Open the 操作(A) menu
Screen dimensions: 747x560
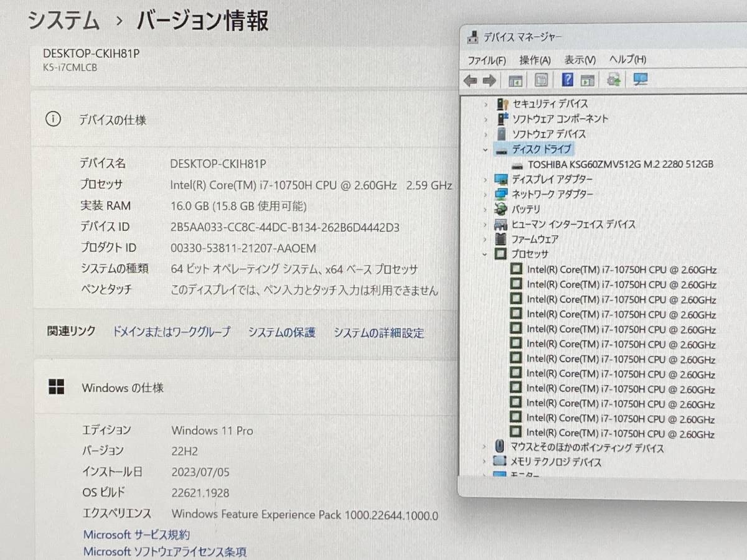point(535,60)
